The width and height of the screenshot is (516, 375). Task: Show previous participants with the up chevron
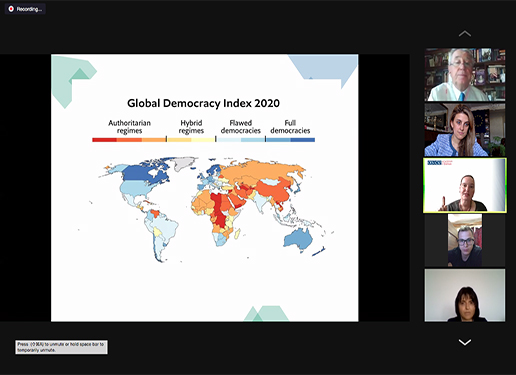[465, 33]
